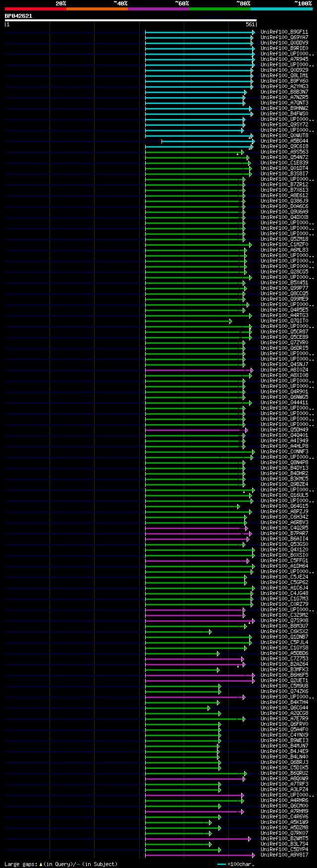317x868 pixels.
Task: Click label UniRef100_B9FV60
Action: point(284,81)
